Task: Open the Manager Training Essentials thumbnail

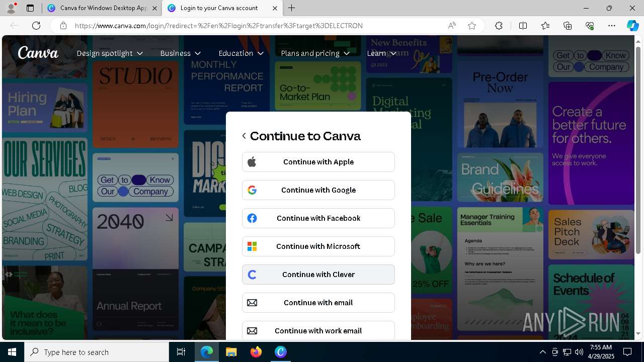Action: coord(501,269)
